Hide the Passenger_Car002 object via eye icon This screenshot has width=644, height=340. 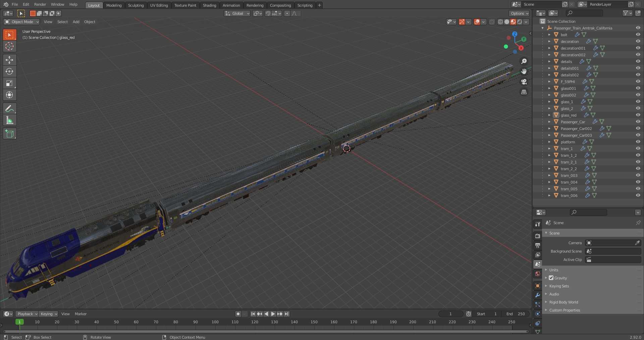point(638,128)
